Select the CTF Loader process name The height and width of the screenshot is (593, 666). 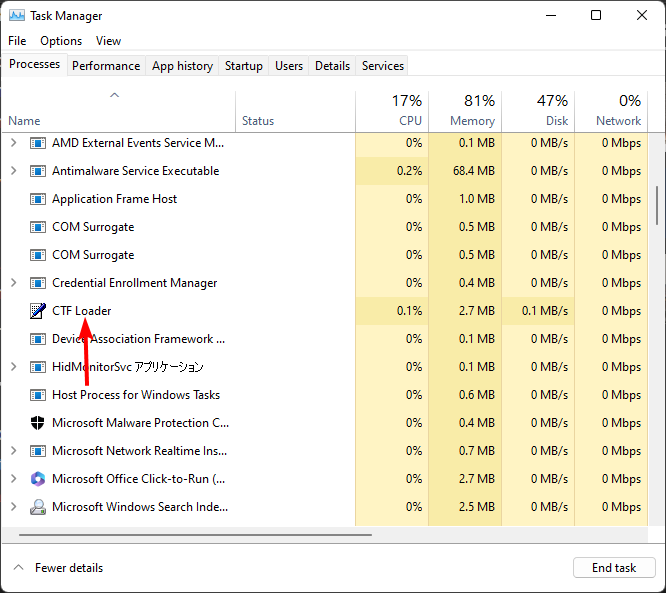pyautogui.click(x=82, y=311)
